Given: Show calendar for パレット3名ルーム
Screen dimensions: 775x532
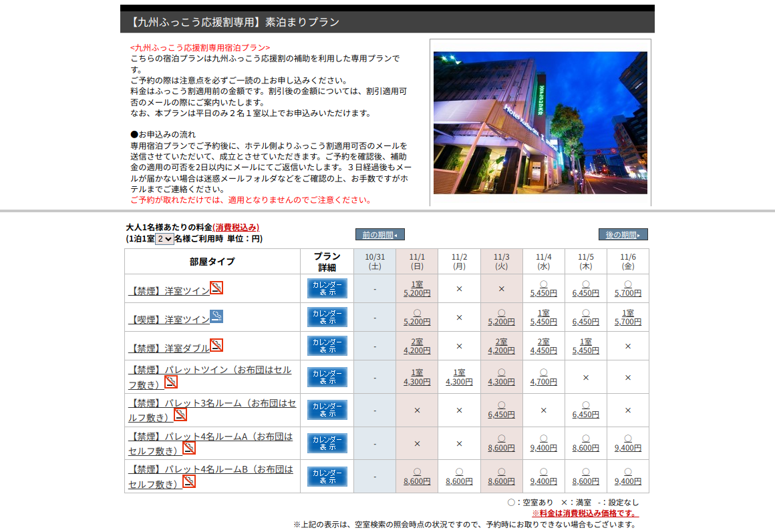Looking at the screenshot, I should pos(327,410).
